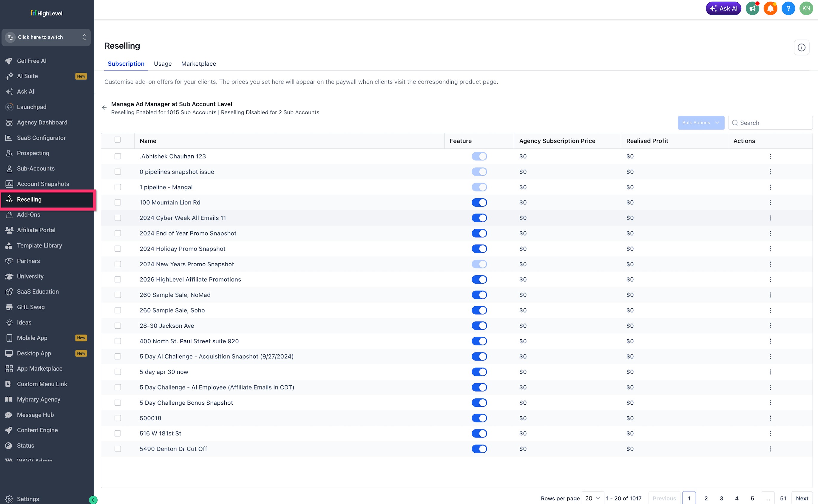Switch to the Marketplace tab
Image resolution: width=818 pixels, height=504 pixels.
click(198, 64)
